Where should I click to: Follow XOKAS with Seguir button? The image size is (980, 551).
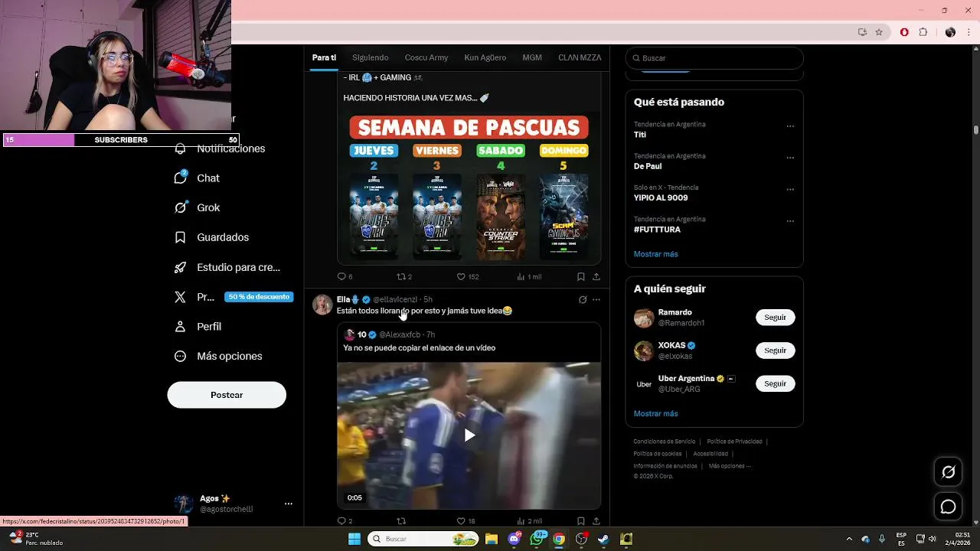point(775,350)
